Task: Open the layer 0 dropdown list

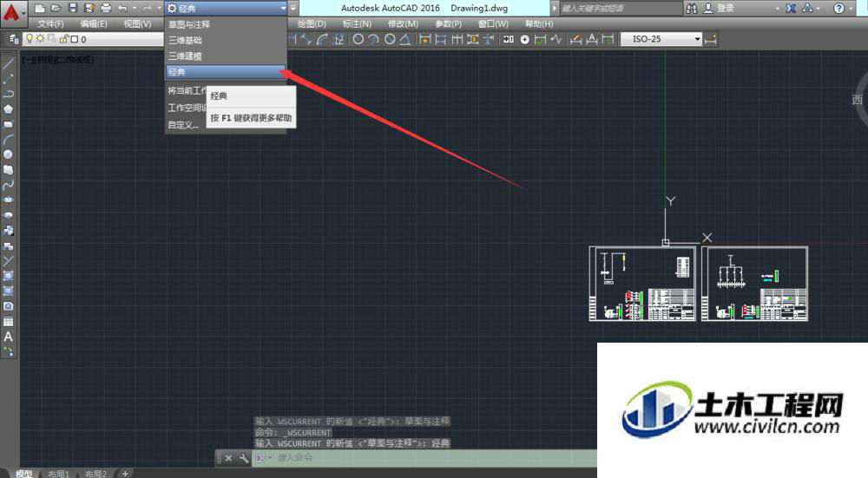Action: click(x=95, y=39)
